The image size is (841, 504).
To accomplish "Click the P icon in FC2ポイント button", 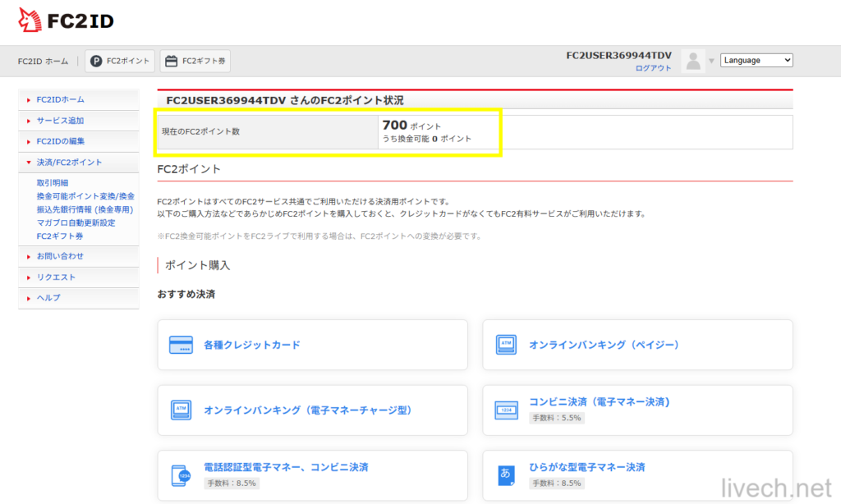I will 96,61.
